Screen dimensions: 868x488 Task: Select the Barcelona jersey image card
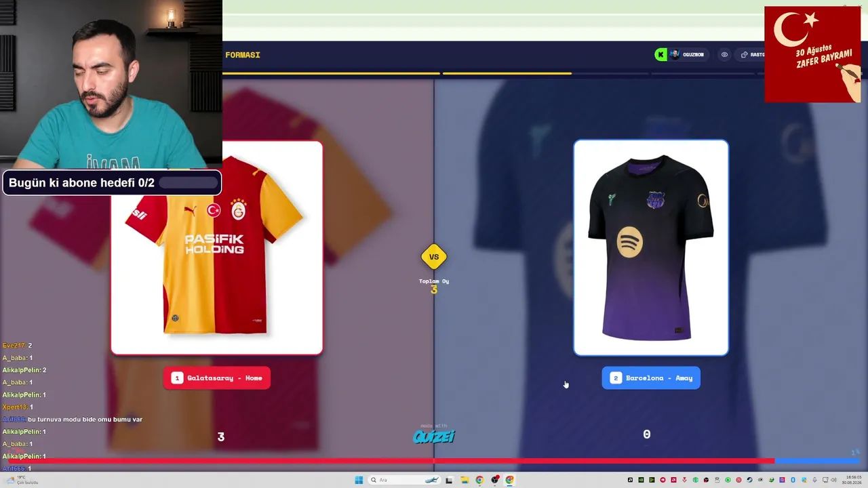point(651,247)
